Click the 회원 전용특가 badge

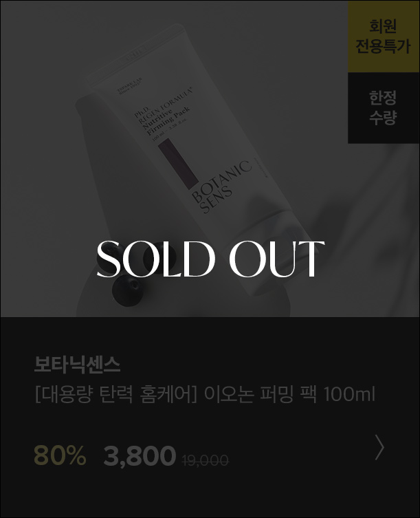click(x=384, y=36)
